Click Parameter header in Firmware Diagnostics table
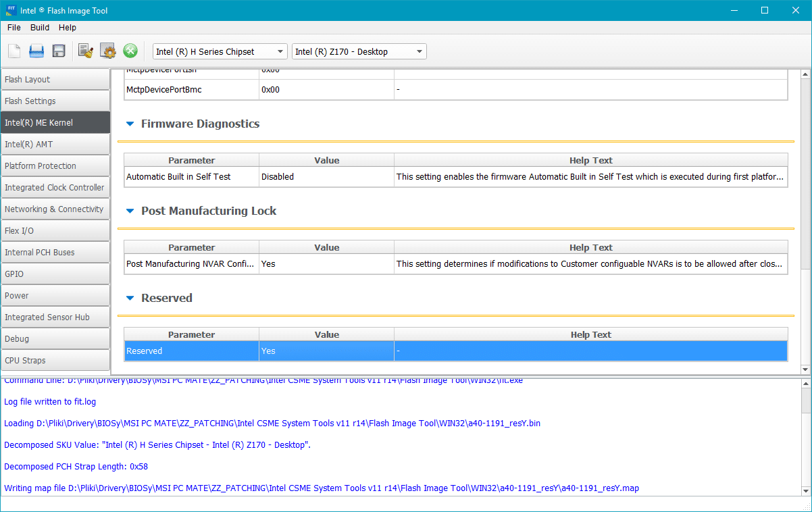The height and width of the screenshot is (512, 812). pyautogui.click(x=192, y=161)
